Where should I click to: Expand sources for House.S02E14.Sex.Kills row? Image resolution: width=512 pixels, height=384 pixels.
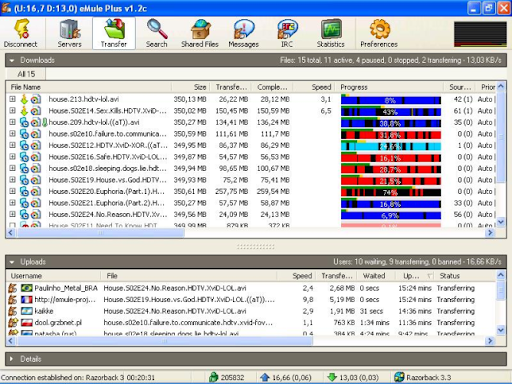click(12, 111)
